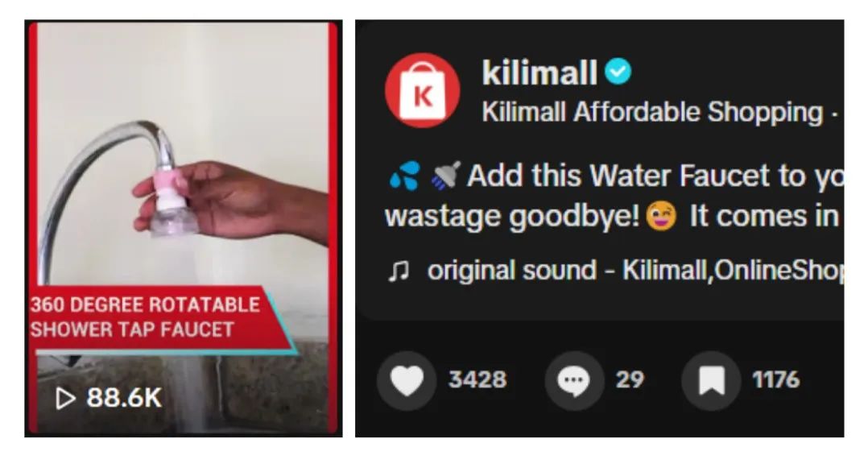Click the 29 comments count
The height and width of the screenshot is (468, 868).
pos(630,380)
